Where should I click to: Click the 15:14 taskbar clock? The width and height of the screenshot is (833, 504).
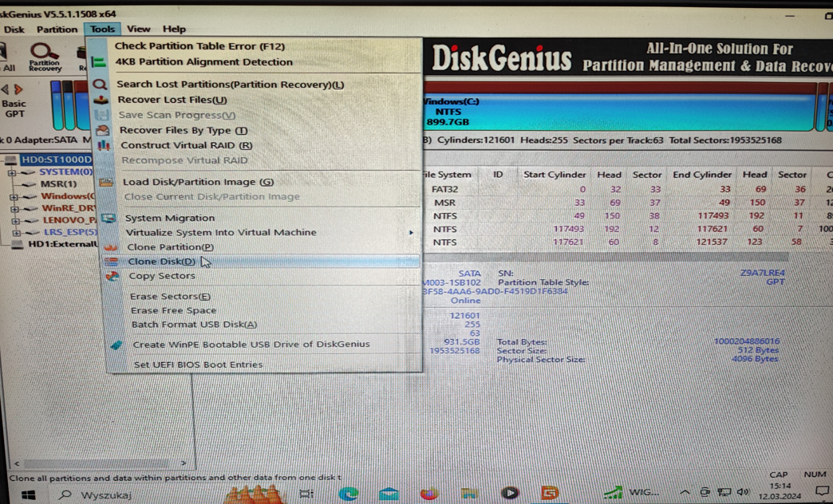click(x=780, y=486)
